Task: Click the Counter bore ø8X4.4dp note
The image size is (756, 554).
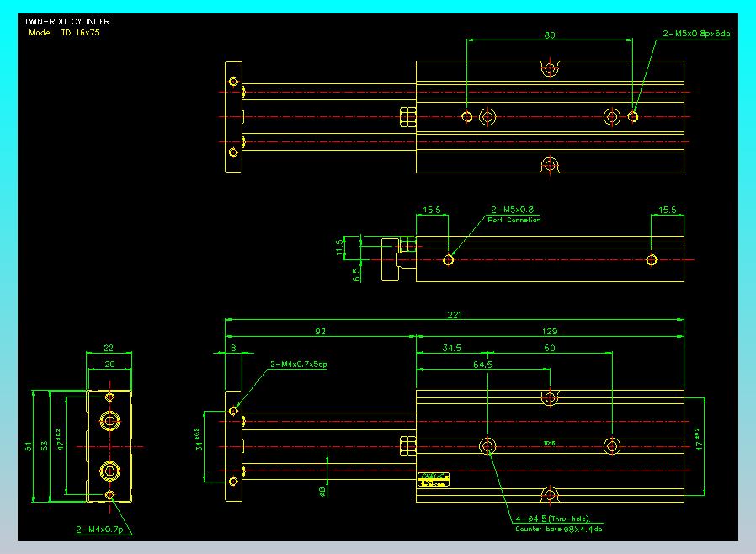Action: tap(558, 529)
